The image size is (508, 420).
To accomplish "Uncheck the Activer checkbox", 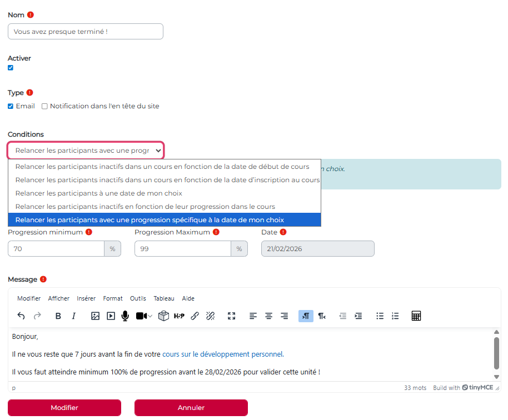I will (x=11, y=68).
